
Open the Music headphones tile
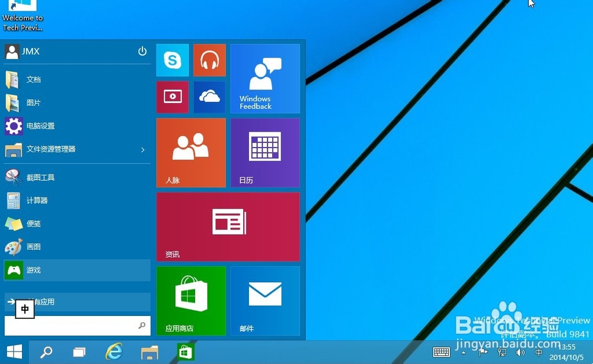click(209, 60)
